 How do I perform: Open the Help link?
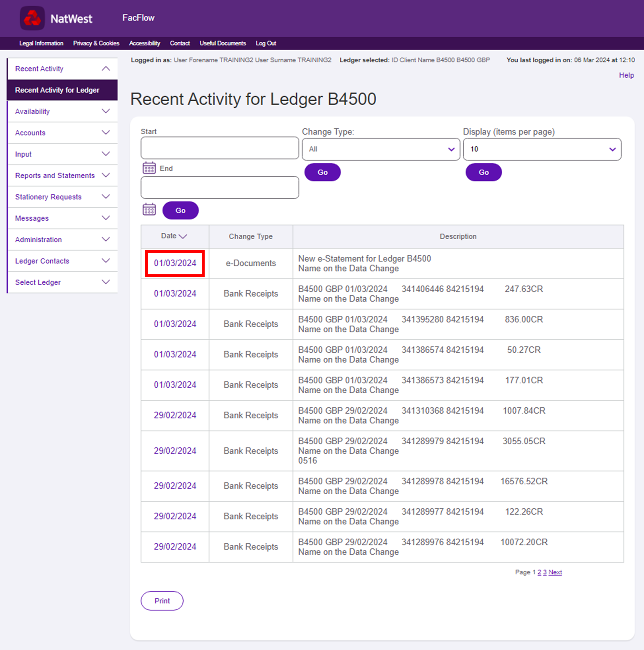(626, 76)
